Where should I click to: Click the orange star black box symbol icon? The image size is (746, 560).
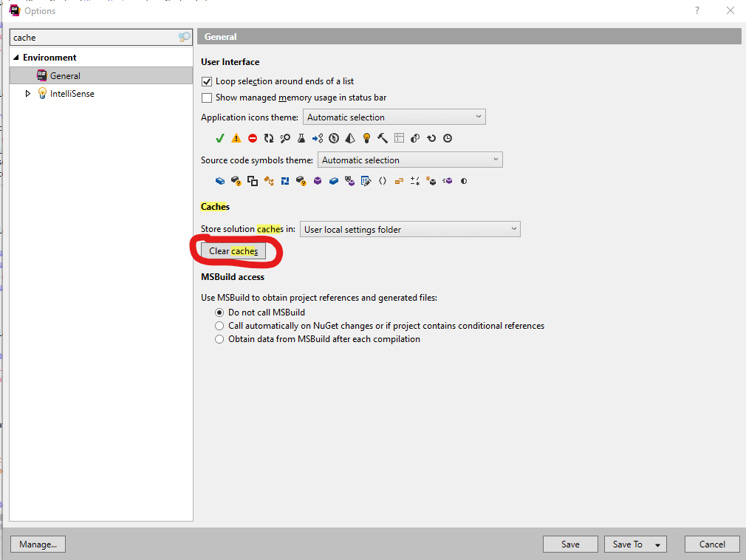(431, 181)
